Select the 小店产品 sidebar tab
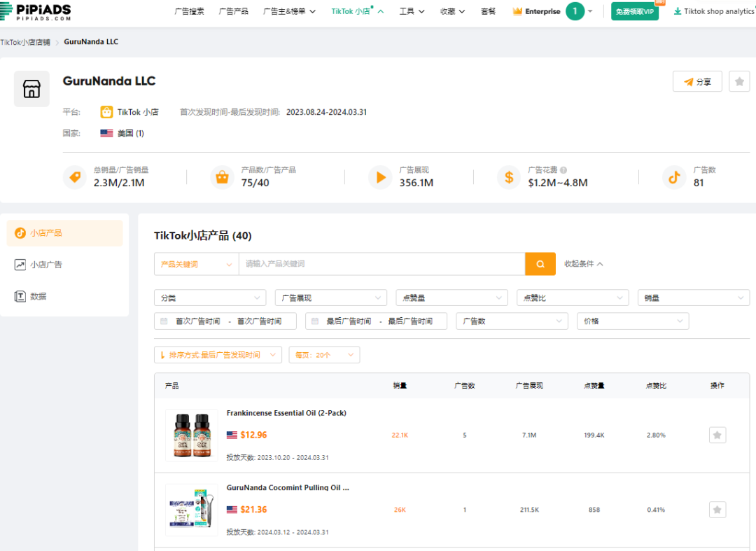The width and height of the screenshot is (756, 551). click(x=64, y=233)
